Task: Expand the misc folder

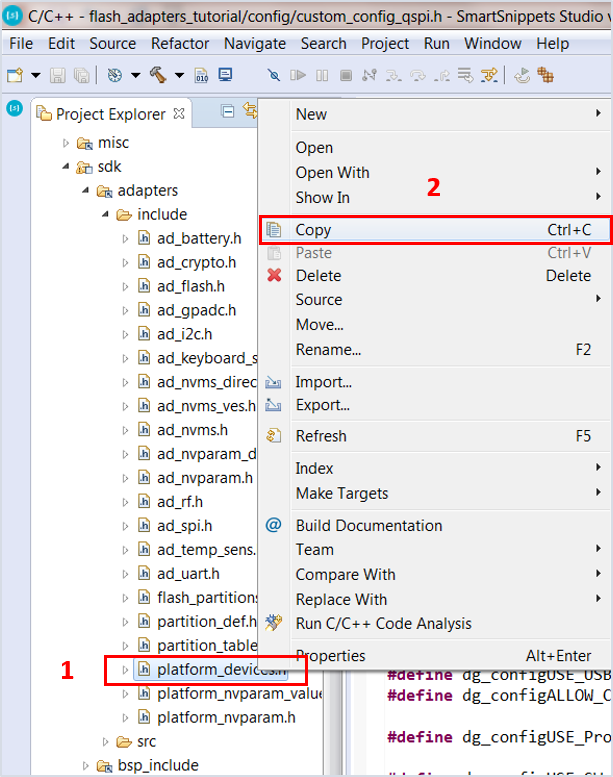Action: point(66,143)
